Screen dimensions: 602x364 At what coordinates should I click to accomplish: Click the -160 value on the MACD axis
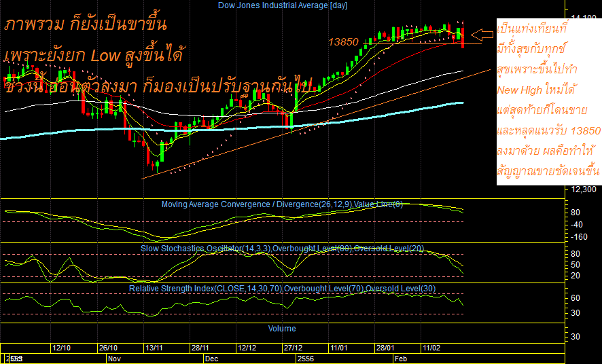[x=579, y=236]
